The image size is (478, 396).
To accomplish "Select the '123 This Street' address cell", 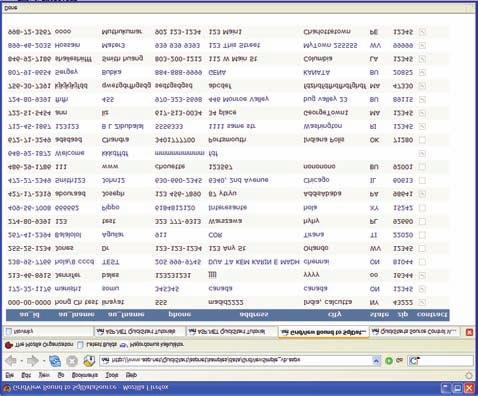I will click(x=234, y=45).
